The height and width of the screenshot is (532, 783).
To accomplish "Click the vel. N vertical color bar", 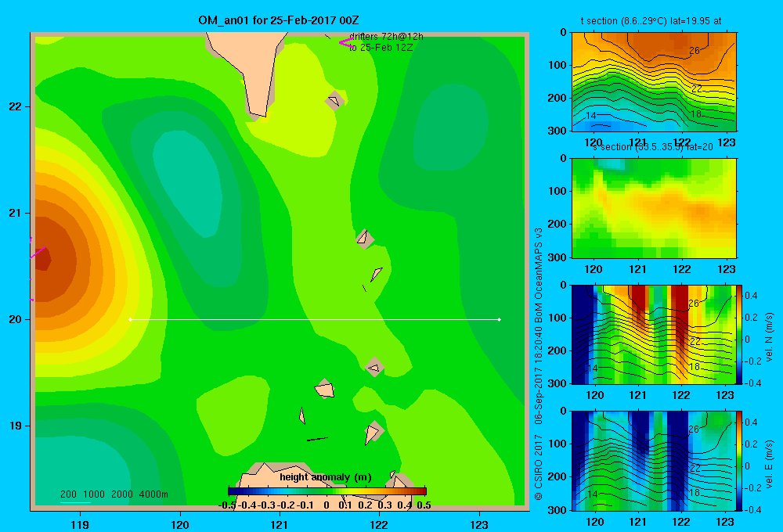I will coord(740,334).
